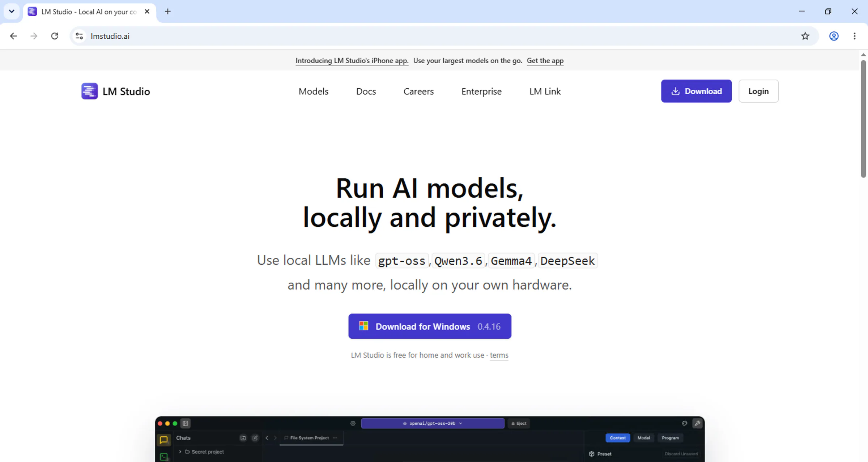Screen dimensions: 868x462
Task: Click the LM Studio logo icon
Action: coord(89,91)
